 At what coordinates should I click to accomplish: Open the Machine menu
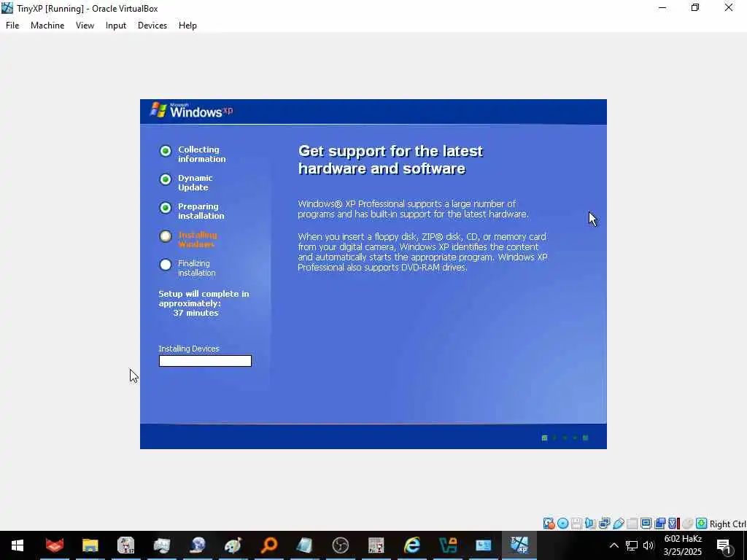(47, 26)
